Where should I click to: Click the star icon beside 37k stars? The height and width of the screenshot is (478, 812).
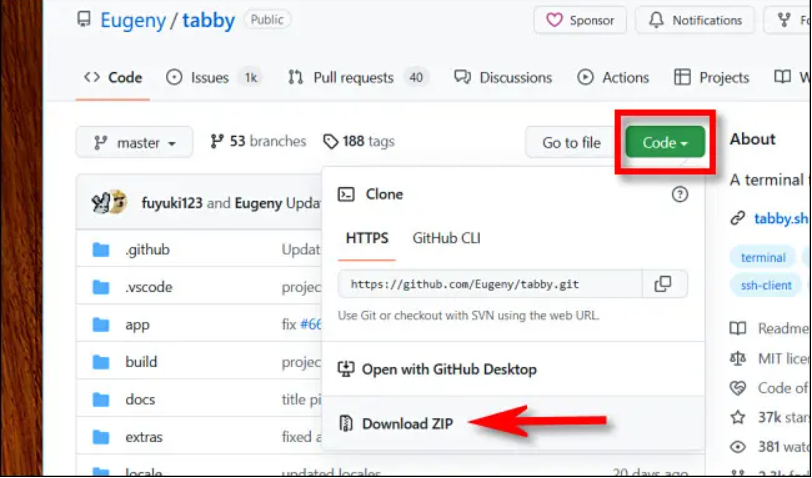737,417
